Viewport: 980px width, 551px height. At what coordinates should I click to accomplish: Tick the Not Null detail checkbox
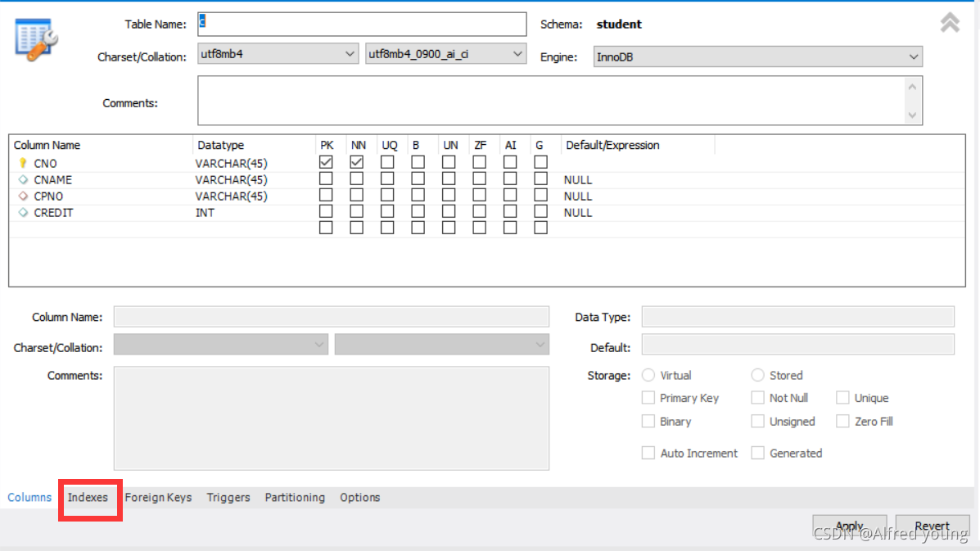click(x=757, y=398)
